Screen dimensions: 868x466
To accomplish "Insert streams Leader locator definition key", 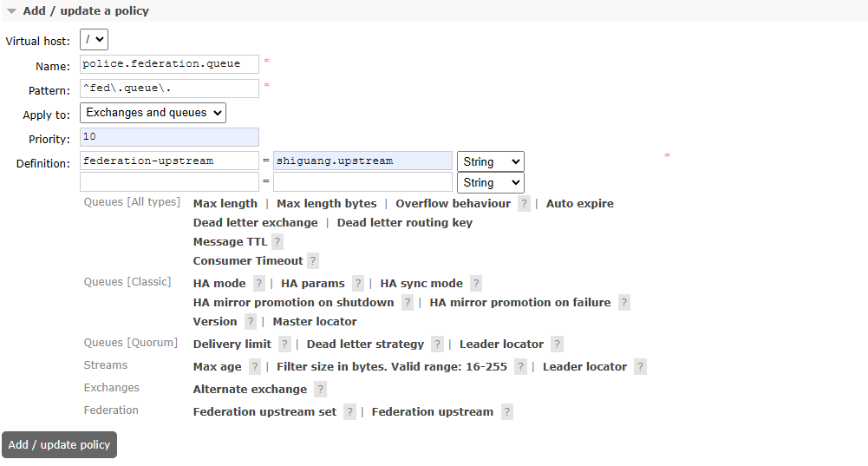I will 584,367.
